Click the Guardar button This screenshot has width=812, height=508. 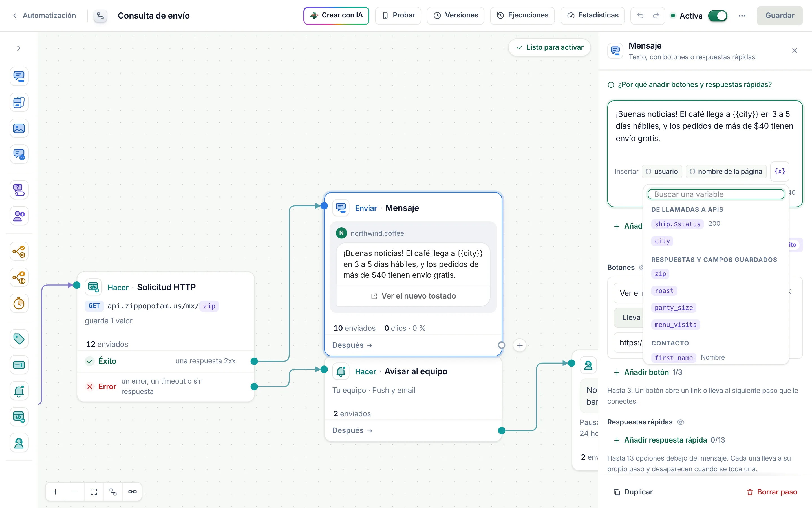(x=780, y=16)
